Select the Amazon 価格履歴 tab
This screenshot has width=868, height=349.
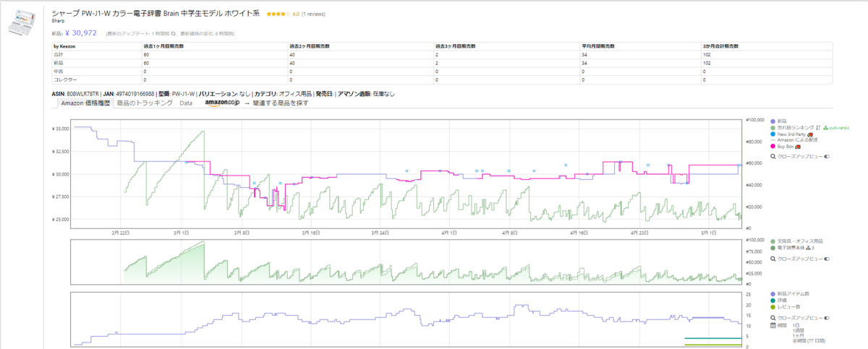(85, 103)
